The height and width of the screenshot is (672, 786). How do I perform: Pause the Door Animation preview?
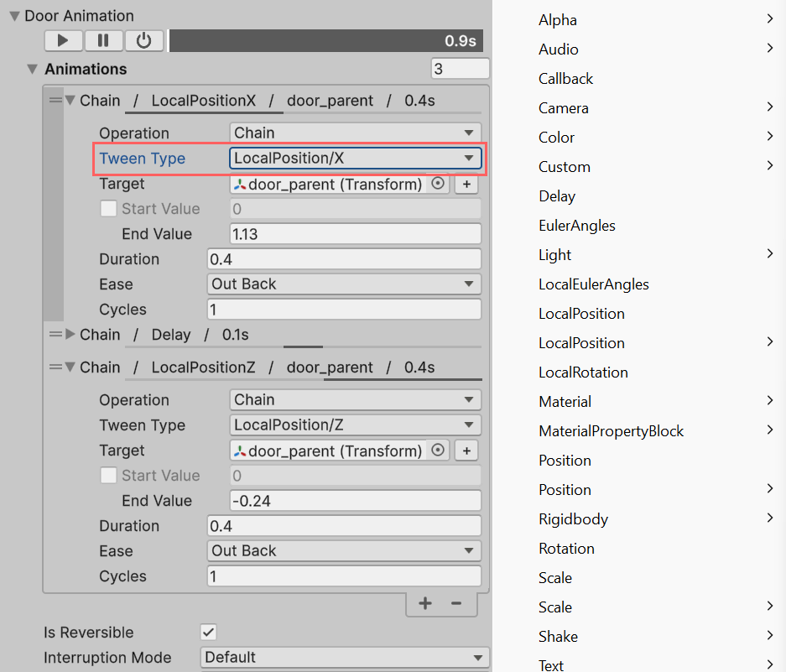pos(103,40)
